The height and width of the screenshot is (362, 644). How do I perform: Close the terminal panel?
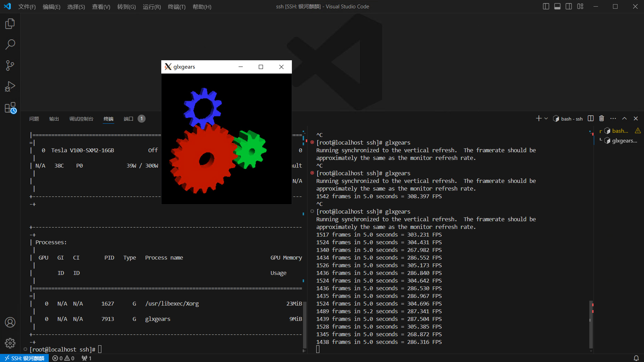636,118
